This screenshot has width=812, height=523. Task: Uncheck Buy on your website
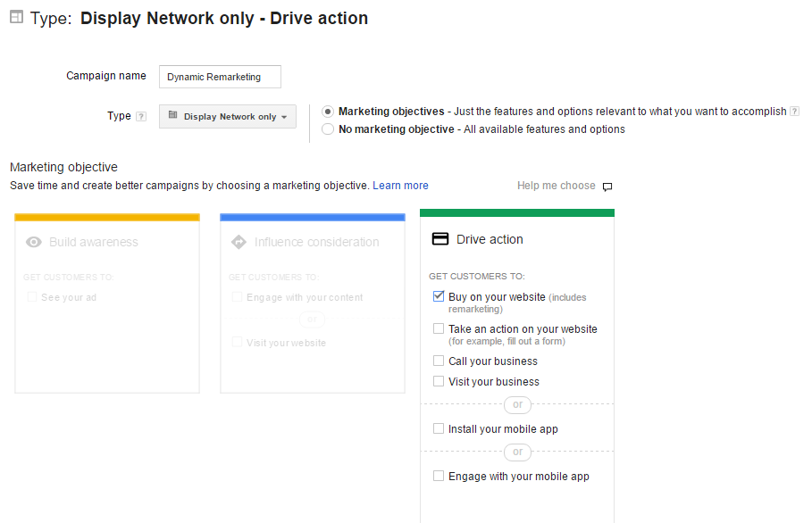(x=439, y=295)
